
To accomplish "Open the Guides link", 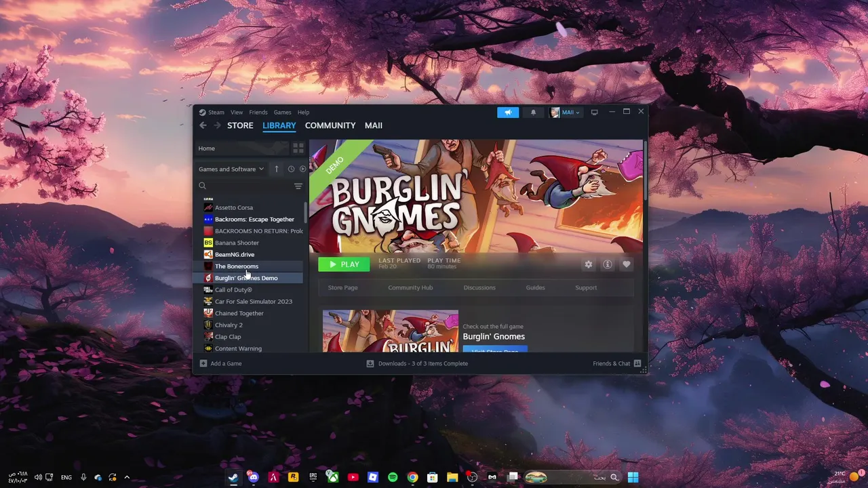I will coord(536,287).
